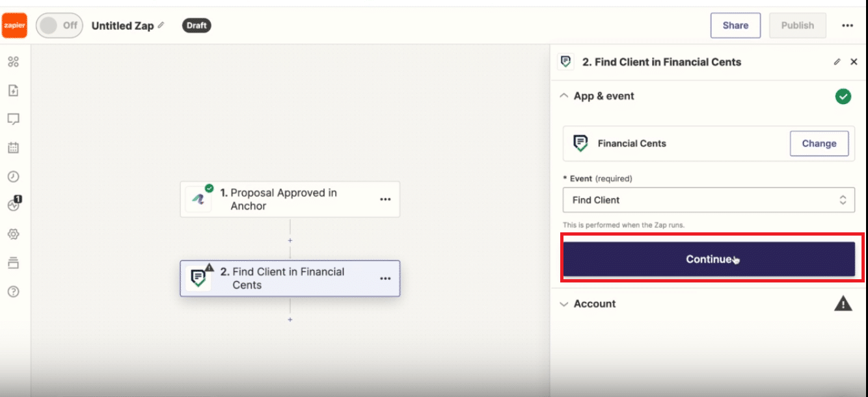Image resolution: width=868 pixels, height=397 pixels.
Task: Click the Account warning triangle icon
Action: 843,303
